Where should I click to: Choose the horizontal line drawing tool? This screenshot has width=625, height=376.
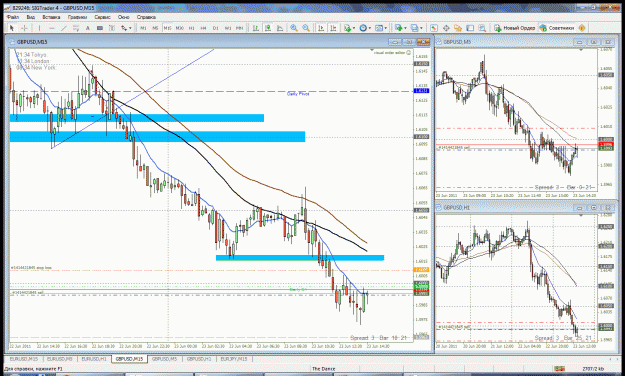51,28
